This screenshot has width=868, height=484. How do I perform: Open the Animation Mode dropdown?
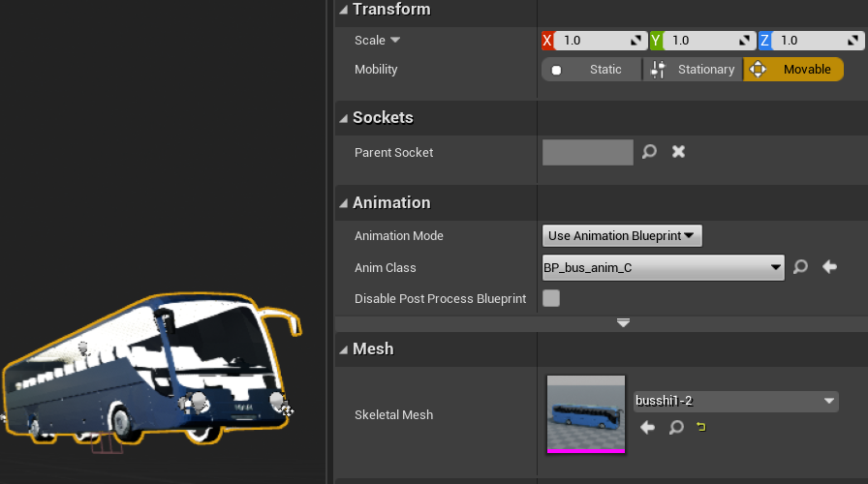[622, 235]
